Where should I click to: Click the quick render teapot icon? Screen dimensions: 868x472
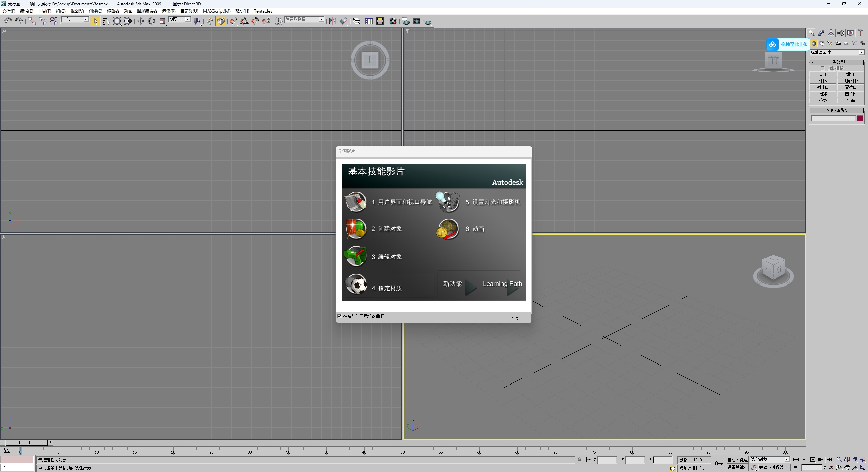point(428,22)
